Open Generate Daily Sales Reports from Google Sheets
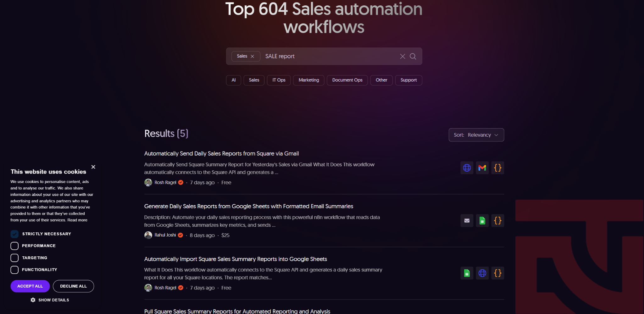Viewport: 644px width, 314px height. [248, 206]
